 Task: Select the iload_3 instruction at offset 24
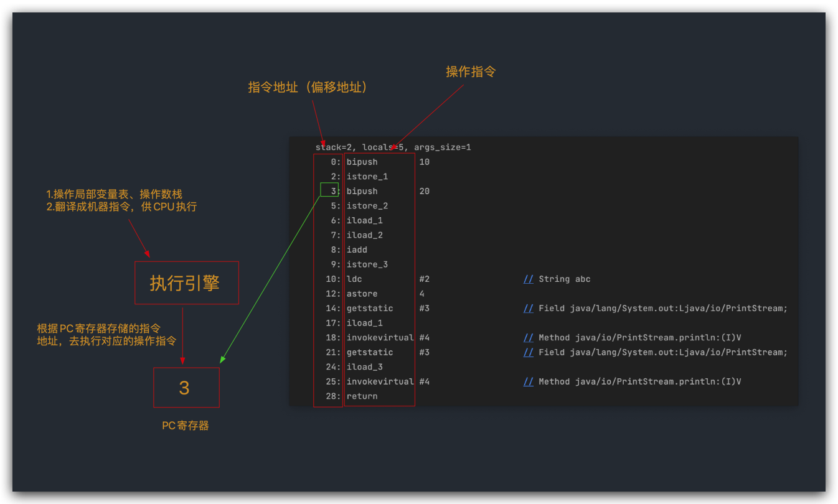point(364,367)
